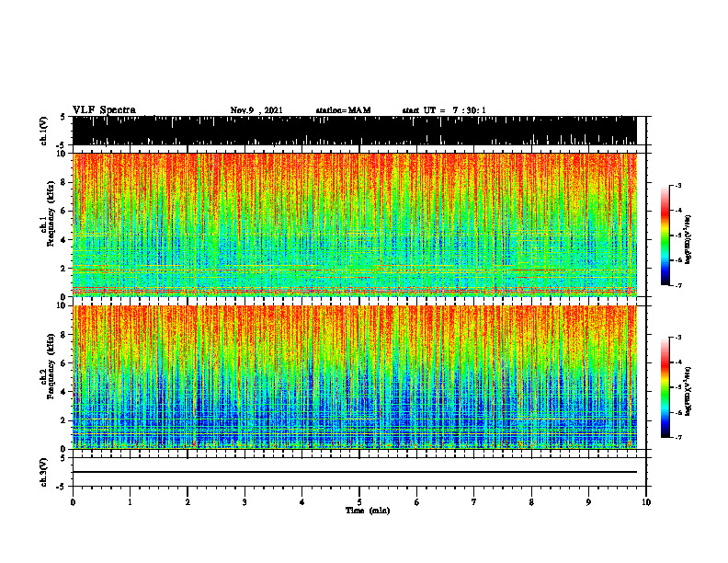Click the "5" tick on ch.1(V) axis
The height and width of the screenshot is (563, 728).
tap(63, 117)
